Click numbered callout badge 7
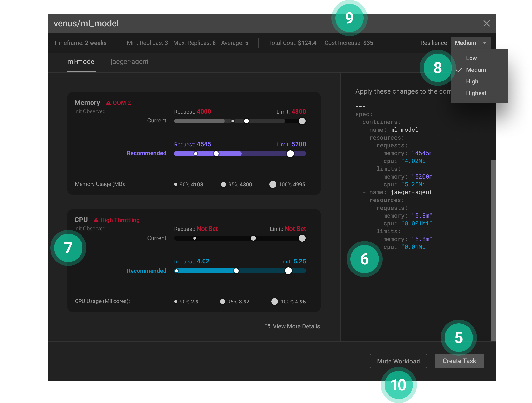This screenshot has width=532, height=403. point(68,248)
